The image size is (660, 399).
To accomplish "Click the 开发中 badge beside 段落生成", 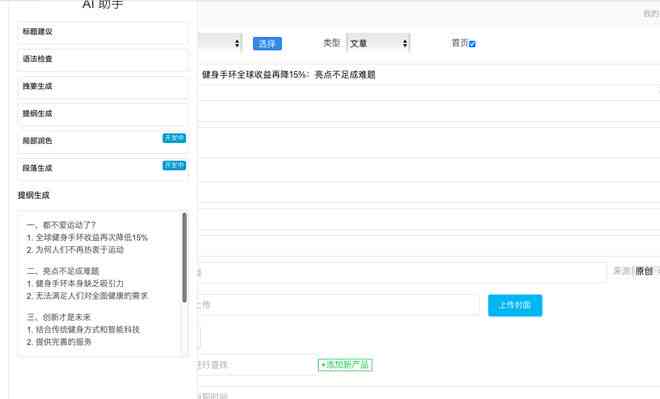I will pyautogui.click(x=174, y=165).
